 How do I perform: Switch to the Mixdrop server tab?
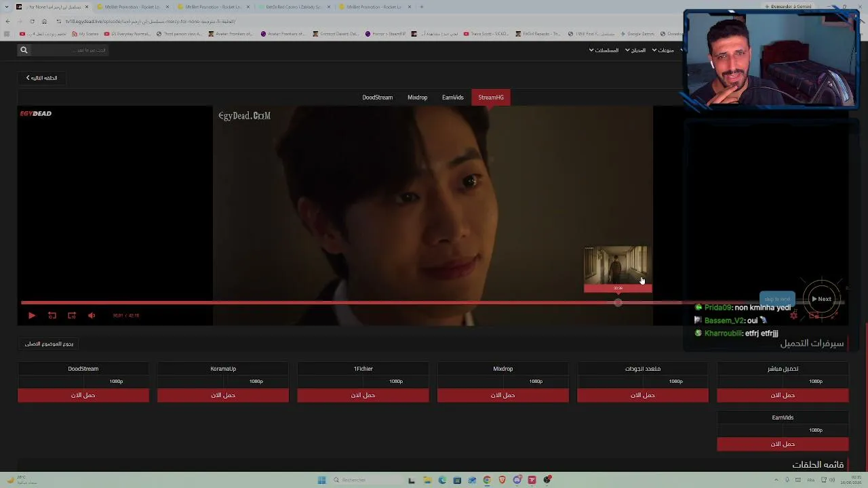[x=417, y=98]
